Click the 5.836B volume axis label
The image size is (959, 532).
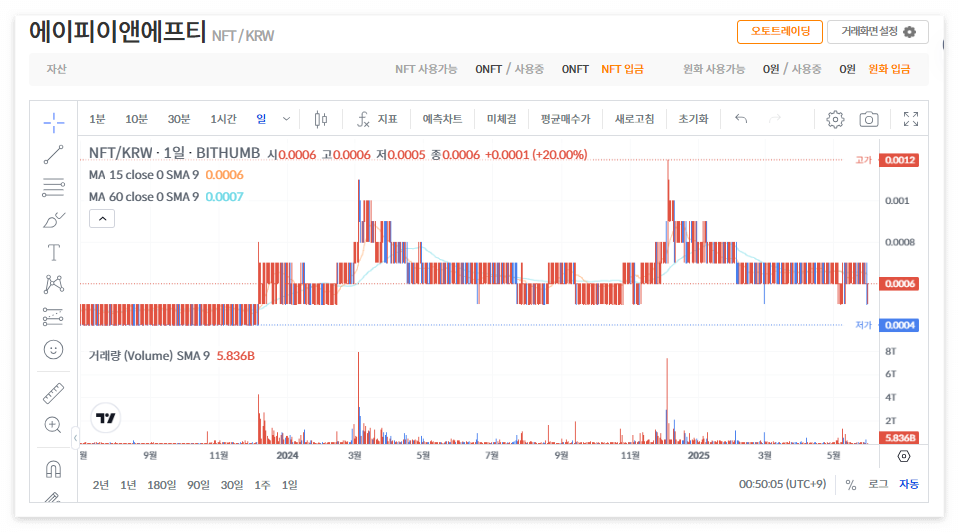coord(900,438)
